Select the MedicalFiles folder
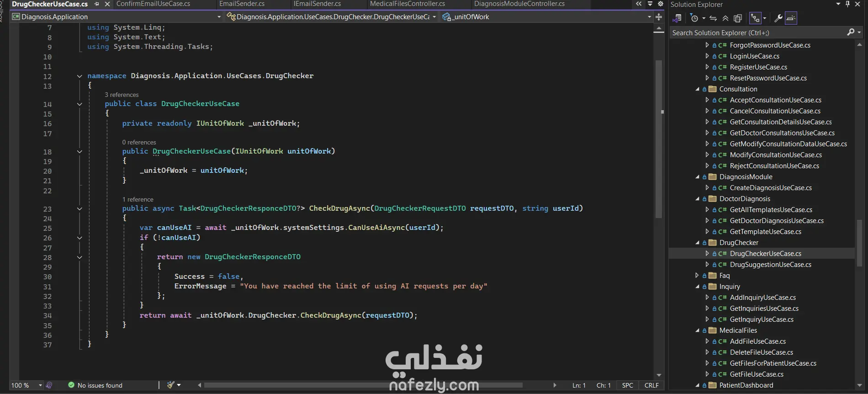Screen dimensions: 868x394 (738, 330)
